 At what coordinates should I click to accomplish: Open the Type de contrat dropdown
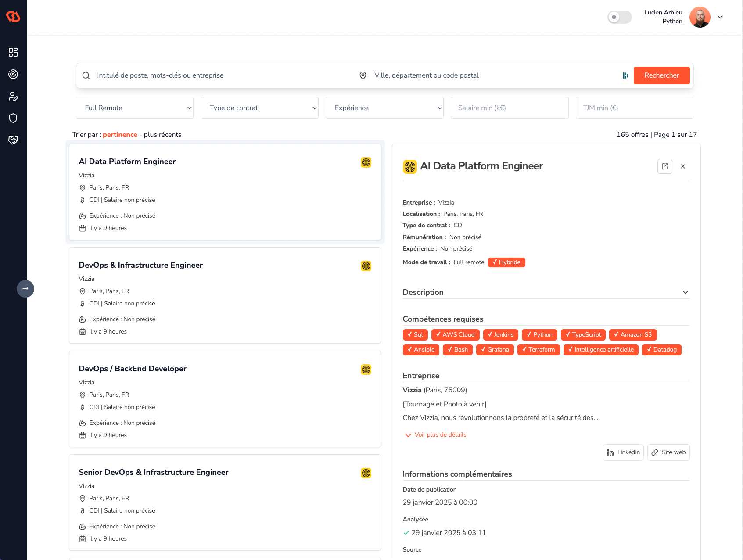(259, 108)
